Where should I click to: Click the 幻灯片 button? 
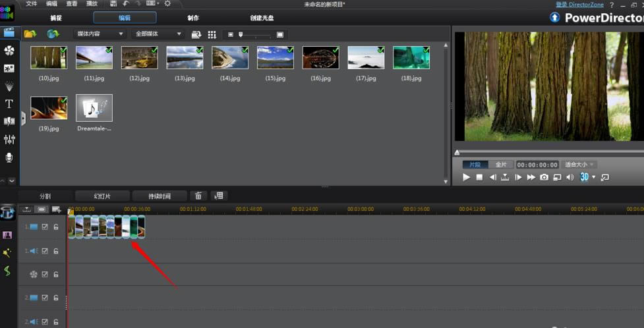pyautogui.click(x=102, y=196)
